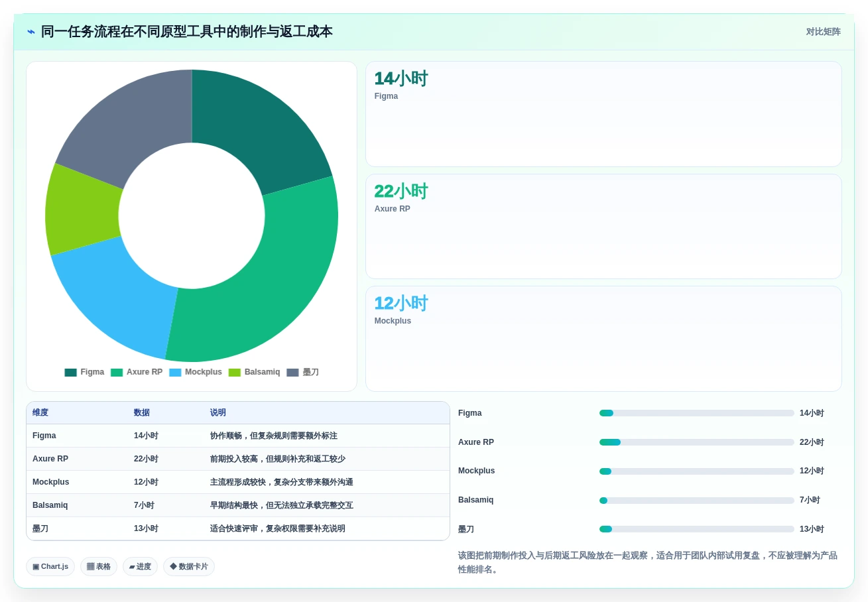Click the Balsamiq progress bar

click(x=696, y=501)
